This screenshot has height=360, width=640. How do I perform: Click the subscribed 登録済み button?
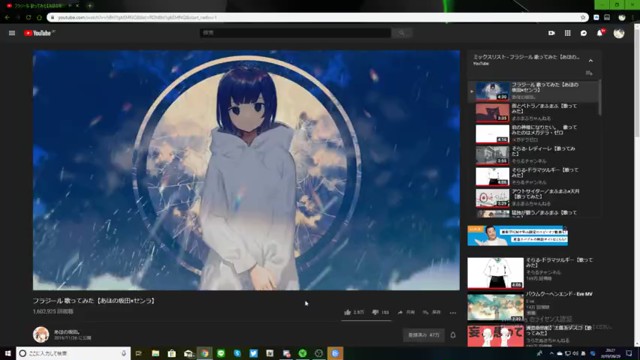(x=424, y=335)
